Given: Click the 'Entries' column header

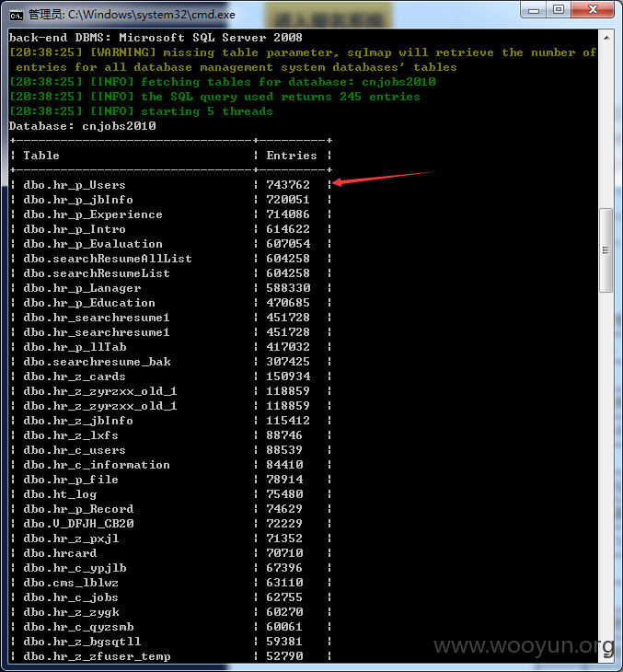Looking at the screenshot, I should coord(292,156).
